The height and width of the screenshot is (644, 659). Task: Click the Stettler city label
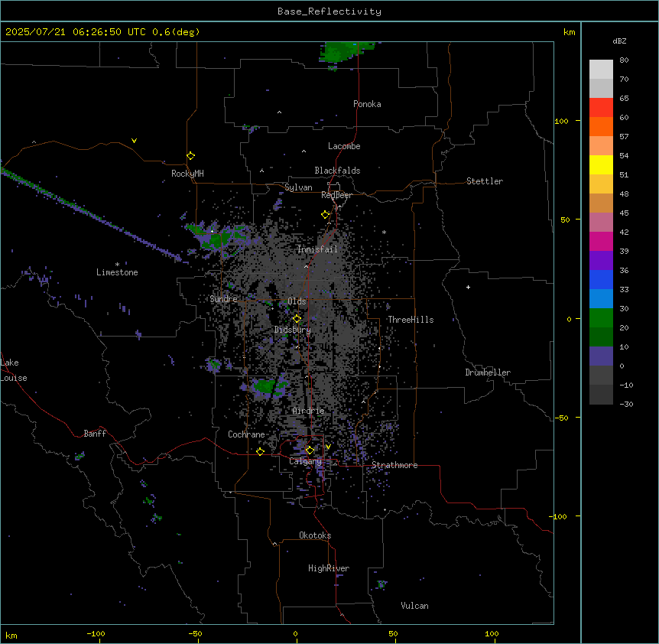tap(485, 181)
